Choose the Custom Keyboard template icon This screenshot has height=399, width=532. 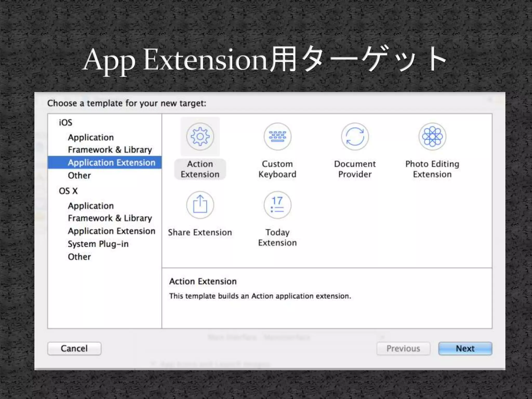tap(277, 136)
